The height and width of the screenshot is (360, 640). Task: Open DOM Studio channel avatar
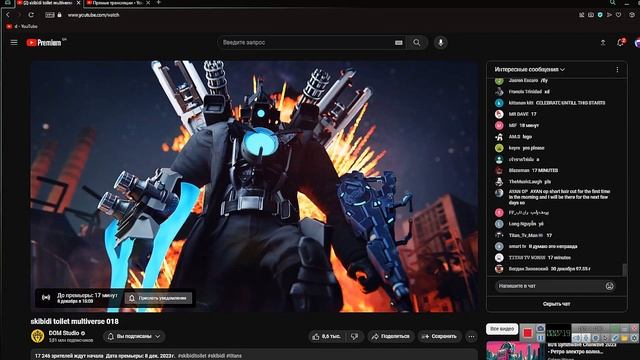click(38, 336)
